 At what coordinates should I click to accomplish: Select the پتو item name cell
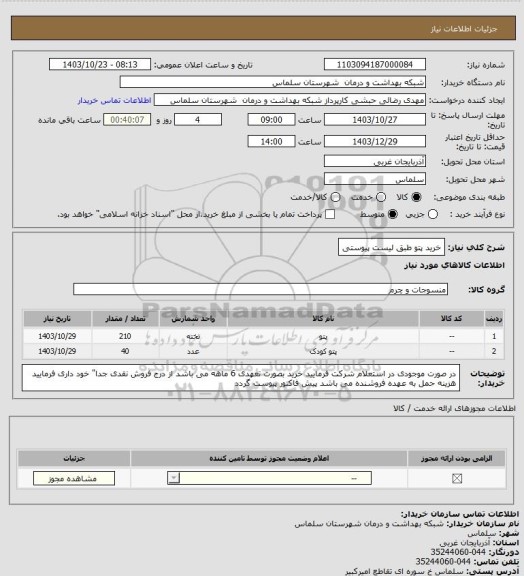[x=323, y=336]
